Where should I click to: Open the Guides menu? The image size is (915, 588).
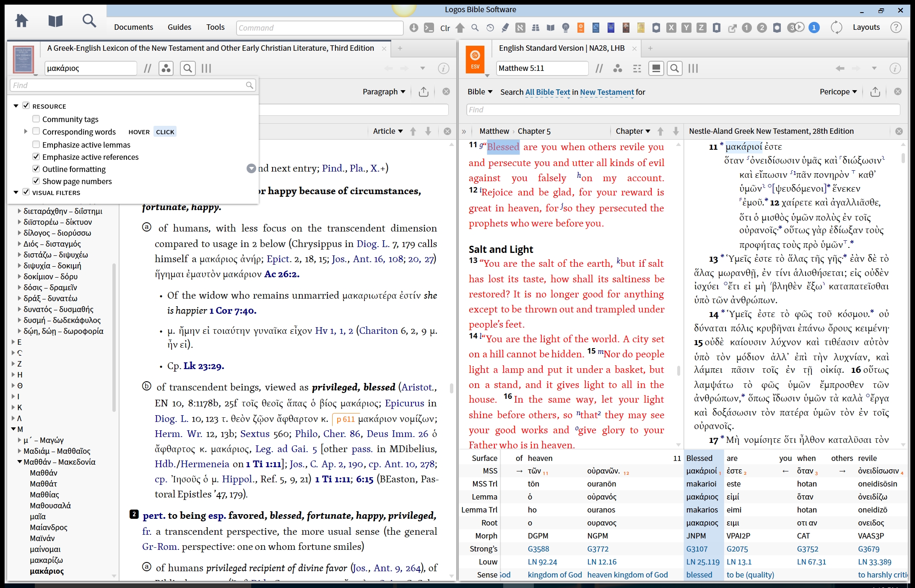tap(179, 27)
